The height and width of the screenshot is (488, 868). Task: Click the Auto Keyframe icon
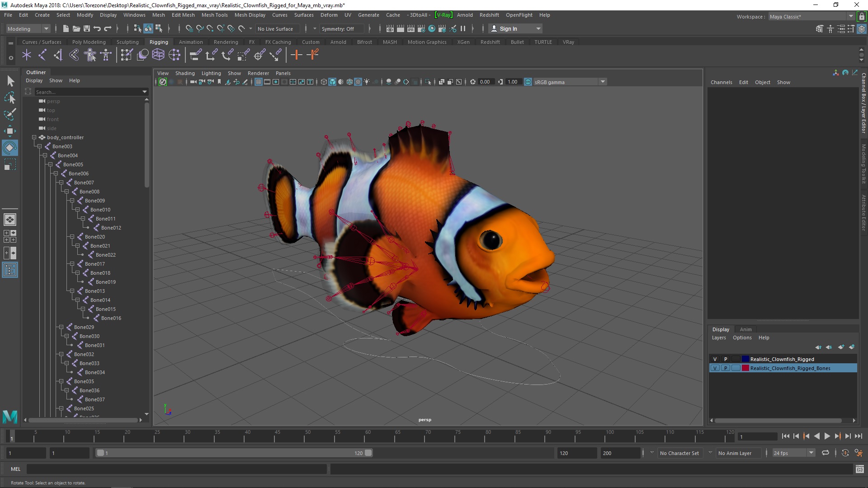click(845, 453)
